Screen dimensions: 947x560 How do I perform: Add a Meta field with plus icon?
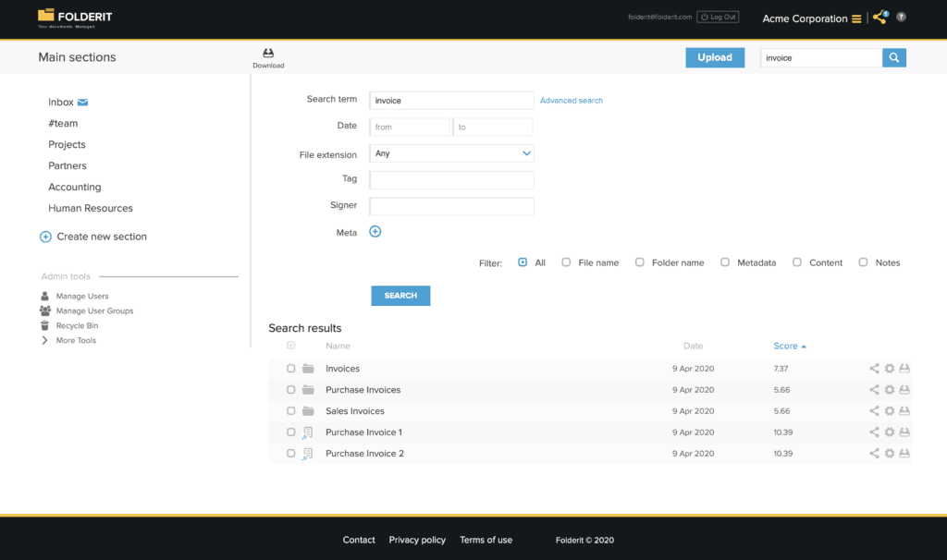[x=375, y=232]
